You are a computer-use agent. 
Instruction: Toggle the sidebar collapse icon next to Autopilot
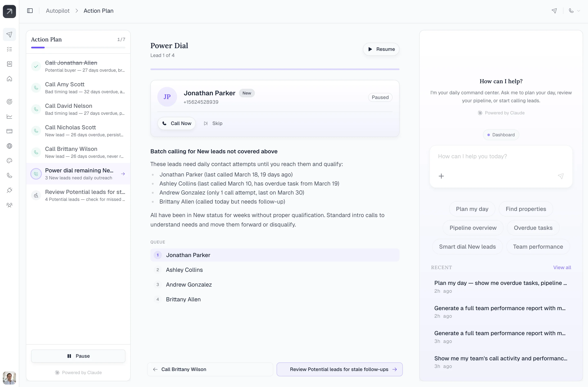click(x=30, y=11)
